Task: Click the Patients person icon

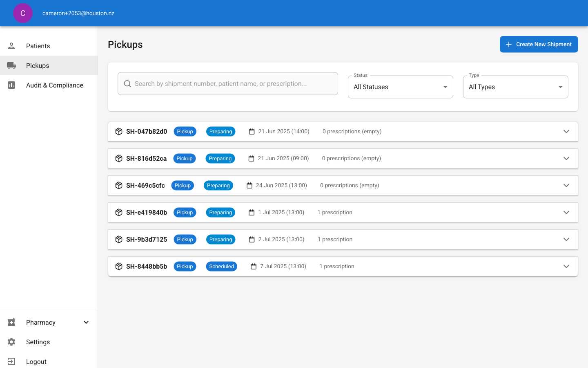Action: [11, 46]
